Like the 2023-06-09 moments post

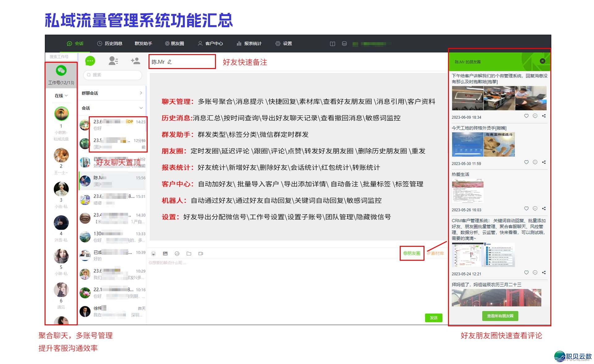click(x=526, y=116)
